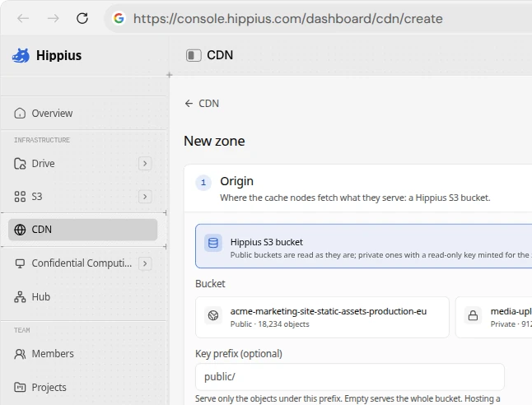Click the public globe icon on acme bucket
Viewport: 532px width, 405px height.
pyautogui.click(x=213, y=315)
